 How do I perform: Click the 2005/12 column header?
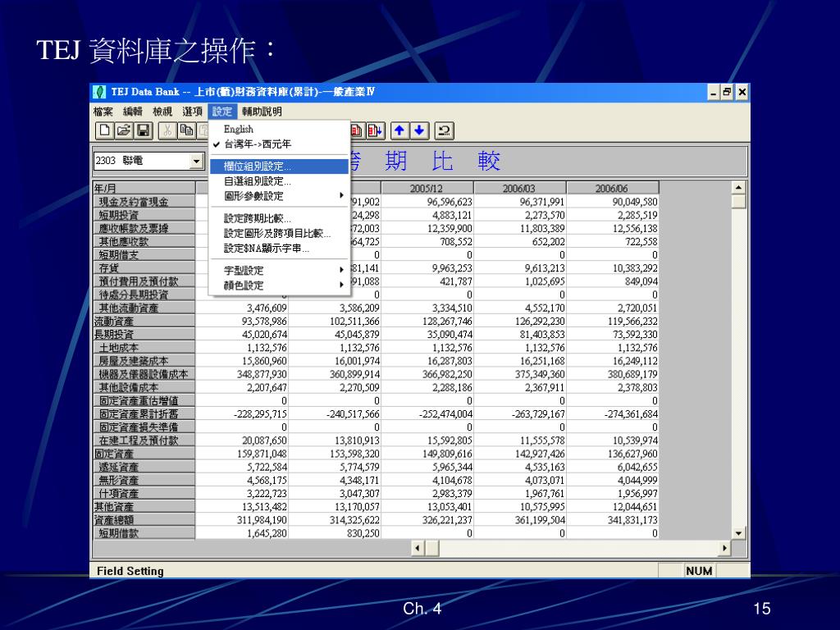click(x=427, y=188)
